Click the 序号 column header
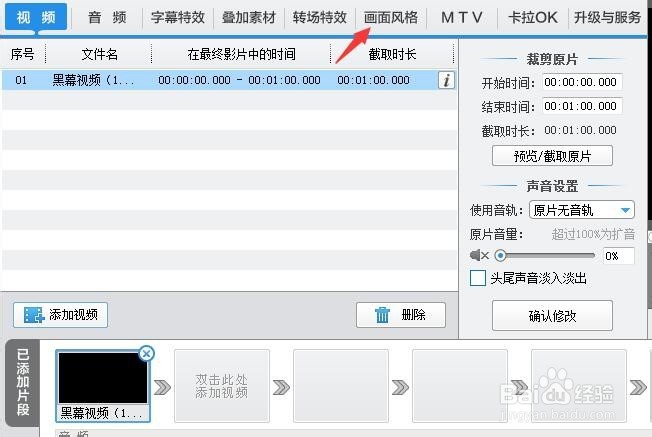The height and width of the screenshot is (437, 652). pos(22,54)
